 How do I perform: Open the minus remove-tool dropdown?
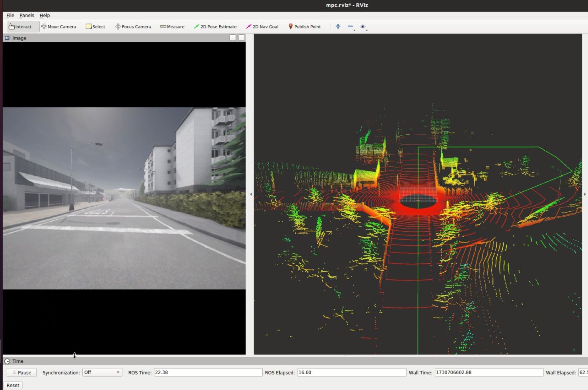click(351, 27)
